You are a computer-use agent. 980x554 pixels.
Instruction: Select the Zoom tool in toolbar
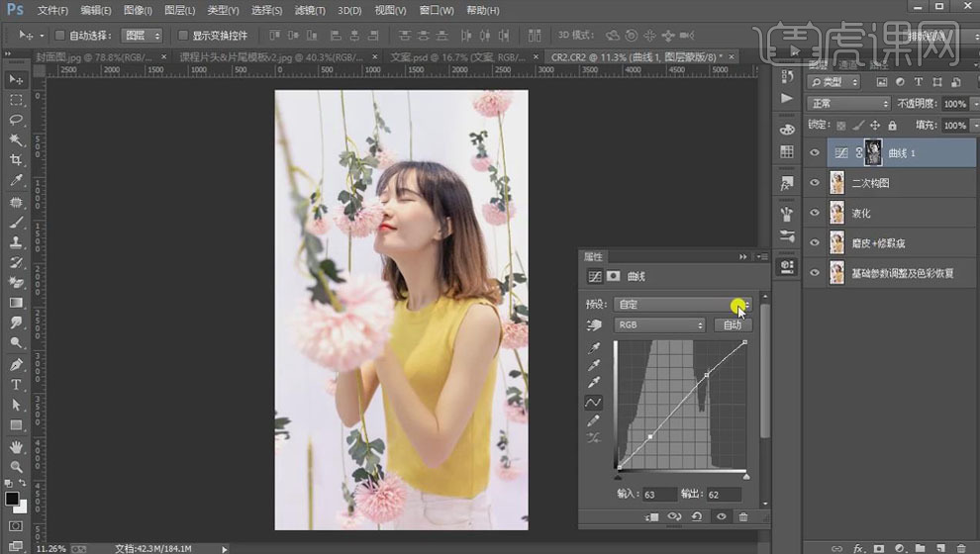[x=16, y=466]
